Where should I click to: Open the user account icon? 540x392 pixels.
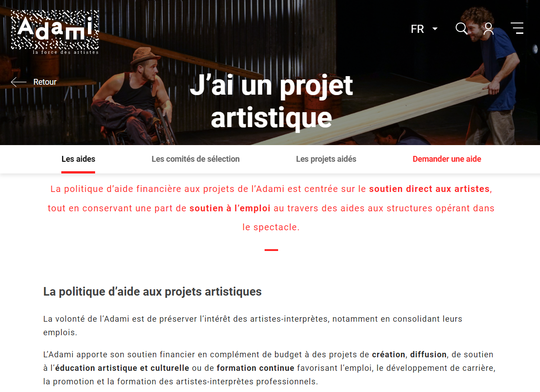coord(488,29)
